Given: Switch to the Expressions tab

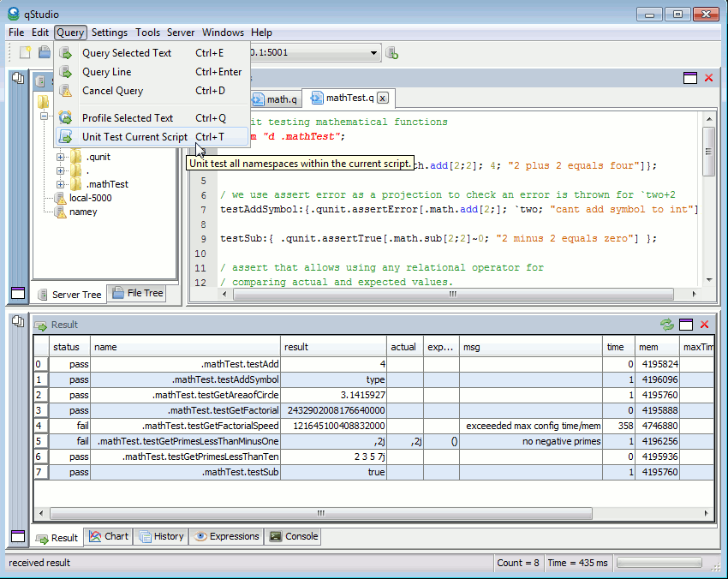Looking at the screenshot, I should pos(226,536).
